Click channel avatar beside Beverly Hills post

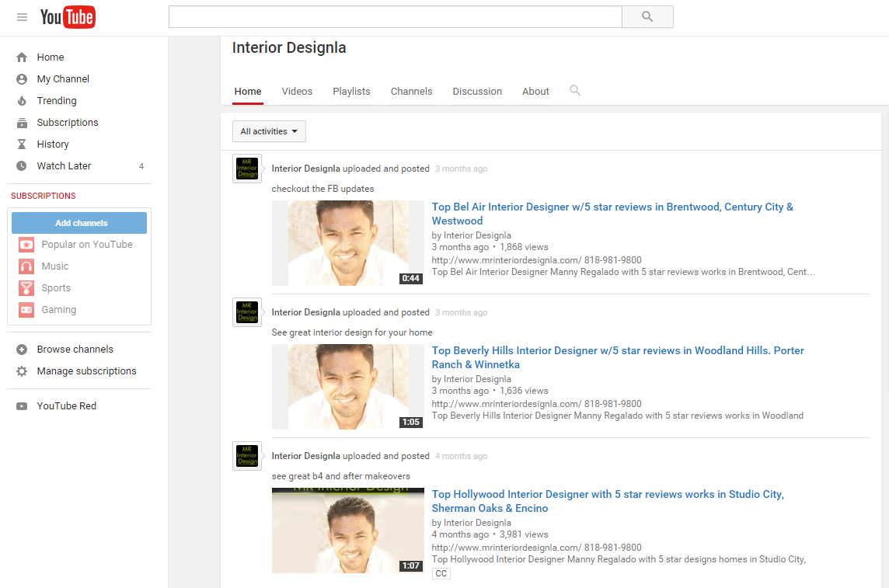click(247, 312)
